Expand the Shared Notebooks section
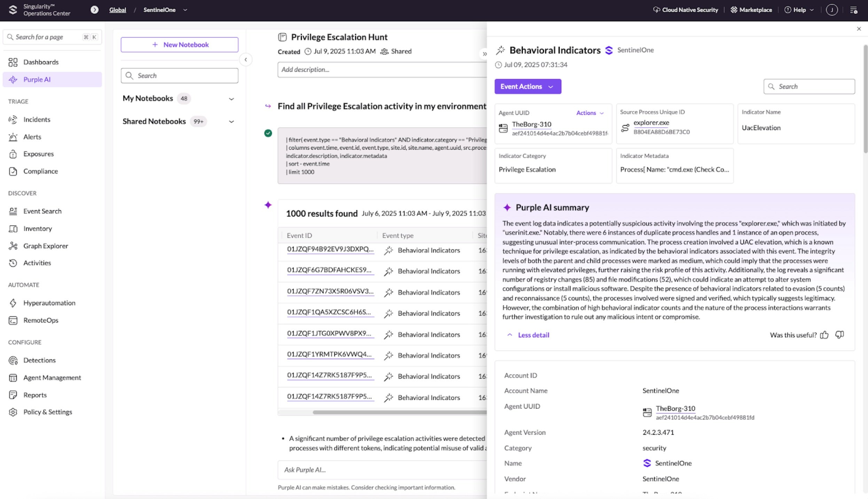The image size is (868, 499). 231,121
